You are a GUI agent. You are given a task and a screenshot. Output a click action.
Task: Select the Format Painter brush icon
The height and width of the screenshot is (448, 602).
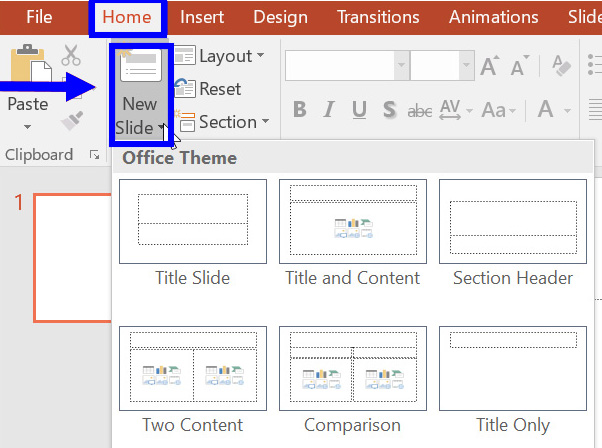[71, 121]
